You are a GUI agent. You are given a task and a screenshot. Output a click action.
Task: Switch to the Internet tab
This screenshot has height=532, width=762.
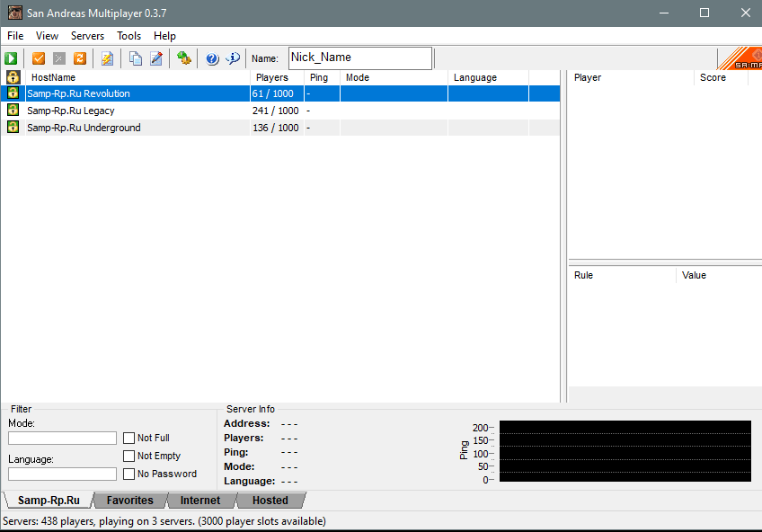point(199,501)
